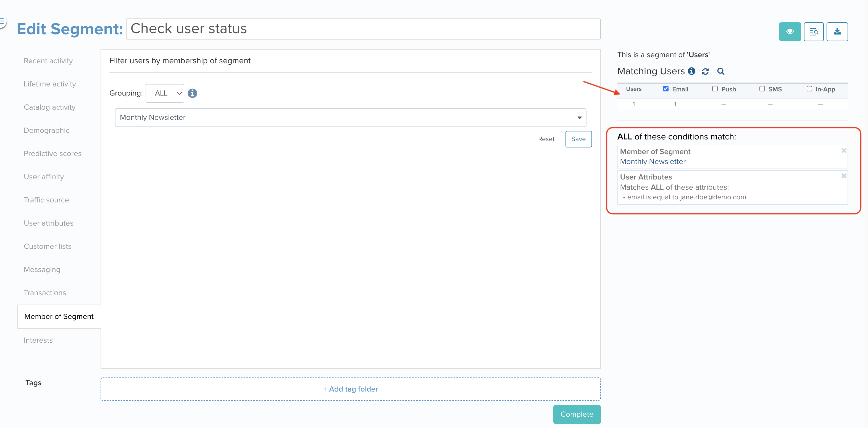868x428 pixels.
Task: Open the hamburger menu in the top-left corner
Action: pyautogui.click(x=2, y=21)
